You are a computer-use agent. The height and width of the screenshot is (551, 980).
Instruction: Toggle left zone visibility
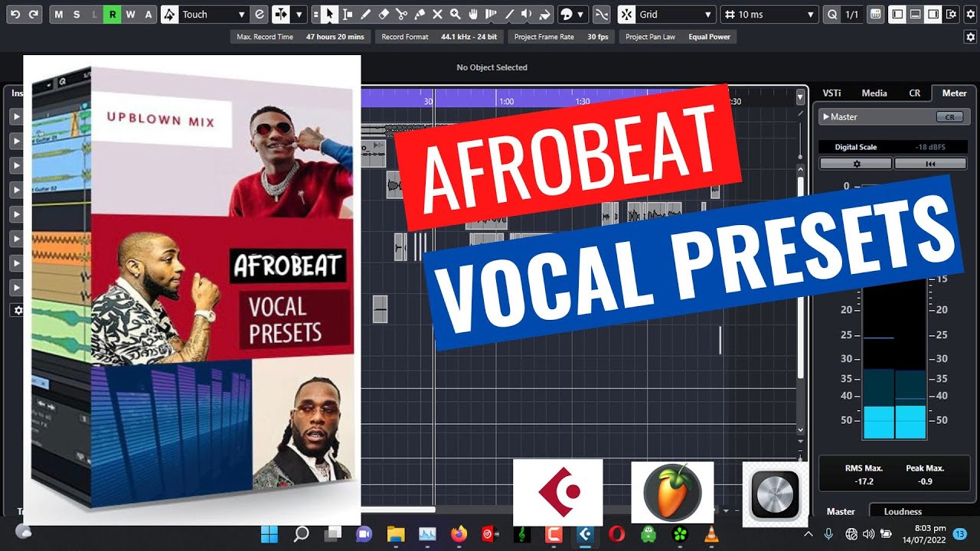(x=897, y=15)
